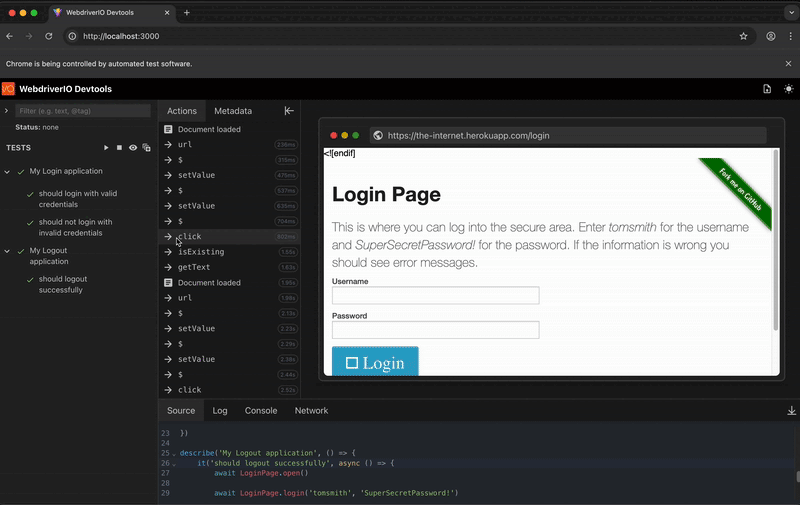This screenshot has width=800, height=505.
Task: Collapse the My Login application suite
Action: [x=7, y=172]
